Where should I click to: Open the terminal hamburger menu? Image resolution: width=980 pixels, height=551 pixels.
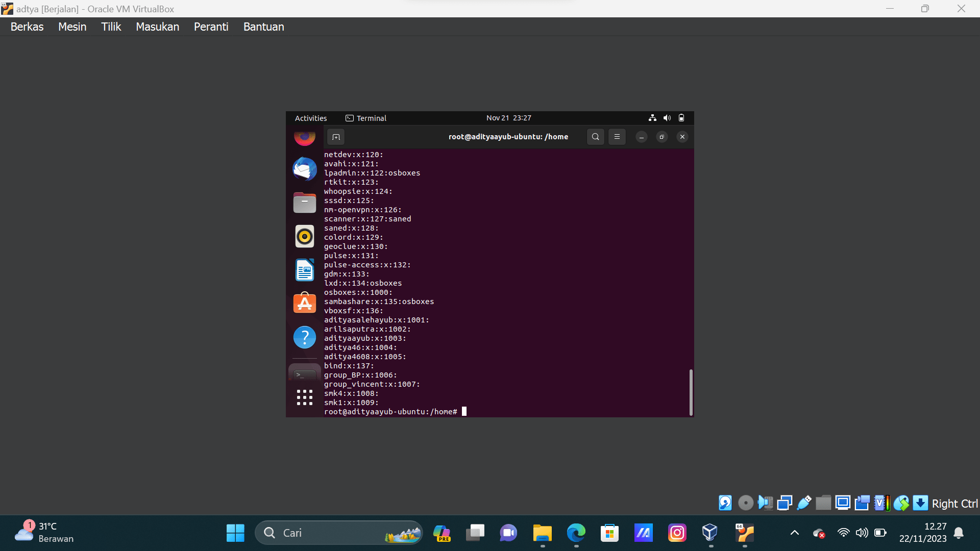coord(617,137)
